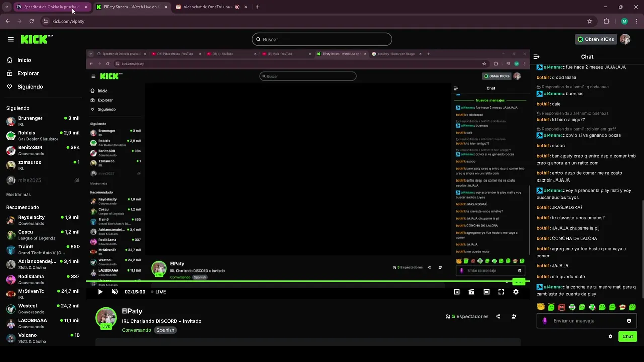Click the al4nnmc username in last chat message
The height and width of the screenshot is (362, 644).
tap(553, 287)
